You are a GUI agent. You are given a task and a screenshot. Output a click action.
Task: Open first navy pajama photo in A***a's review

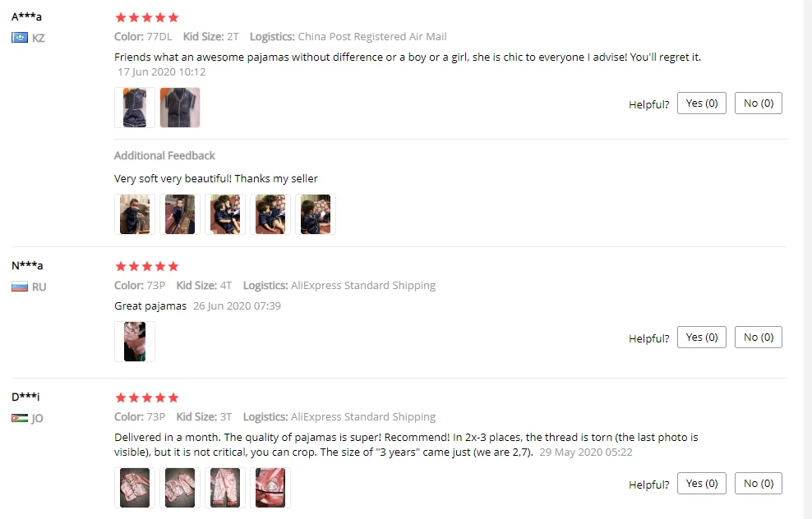[x=135, y=108]
